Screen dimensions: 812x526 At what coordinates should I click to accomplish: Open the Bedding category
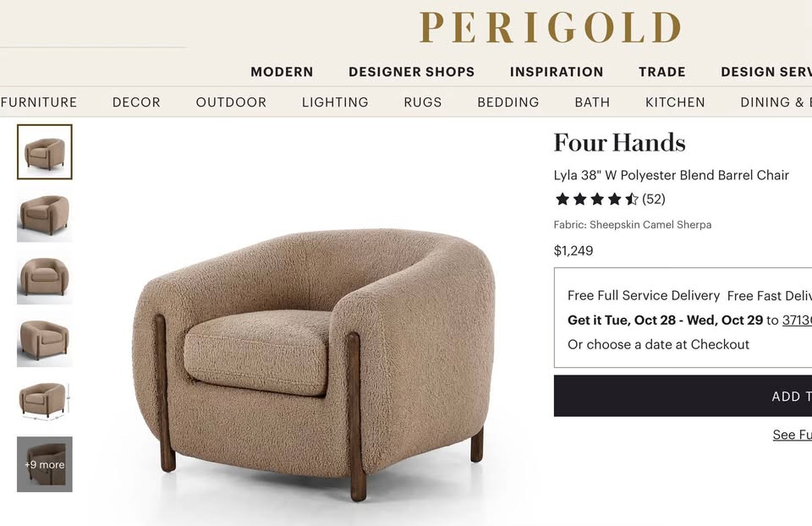click(x=508, y=102)
